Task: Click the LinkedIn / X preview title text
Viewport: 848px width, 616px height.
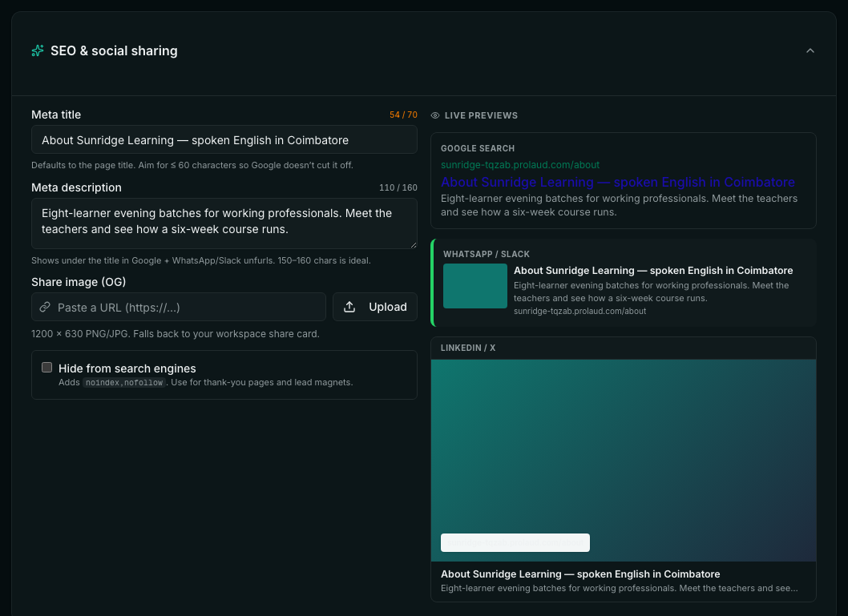Action: 580,574
